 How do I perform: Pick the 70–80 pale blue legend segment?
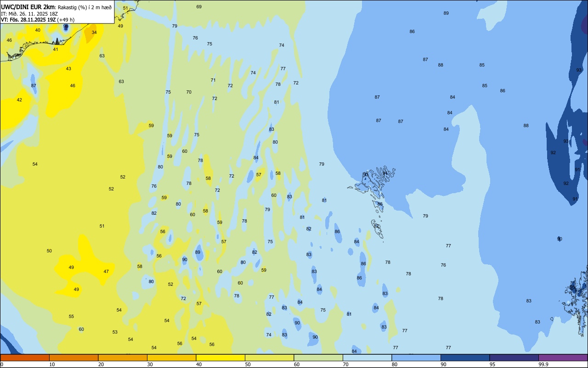[367, 357]
